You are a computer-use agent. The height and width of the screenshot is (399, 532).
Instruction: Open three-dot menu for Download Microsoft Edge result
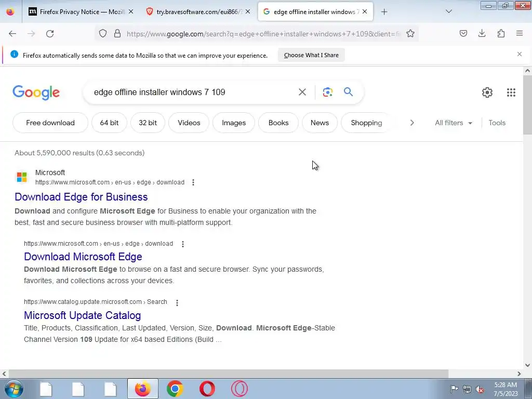pos(182,244)
